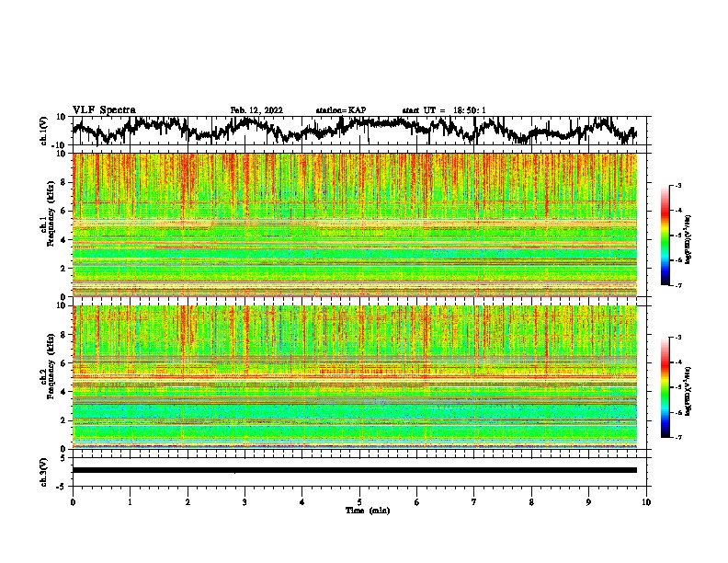Click time axis tick label '7'

474,502
